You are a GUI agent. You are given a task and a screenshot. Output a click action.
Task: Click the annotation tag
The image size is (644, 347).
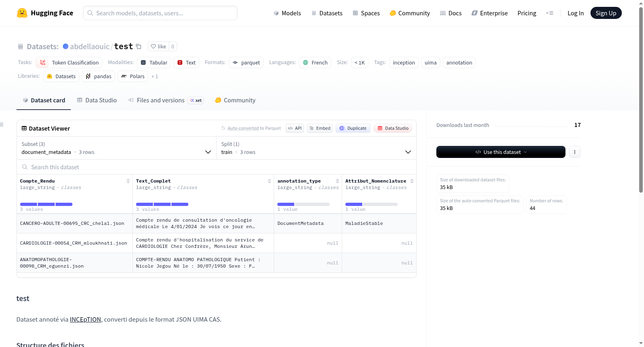coord(459,62)
